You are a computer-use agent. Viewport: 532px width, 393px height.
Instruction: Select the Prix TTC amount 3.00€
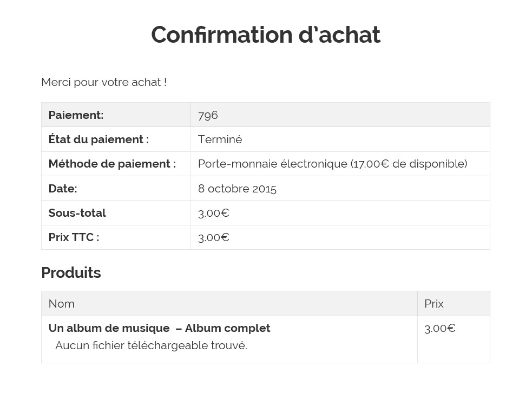[x=213, y=237]
